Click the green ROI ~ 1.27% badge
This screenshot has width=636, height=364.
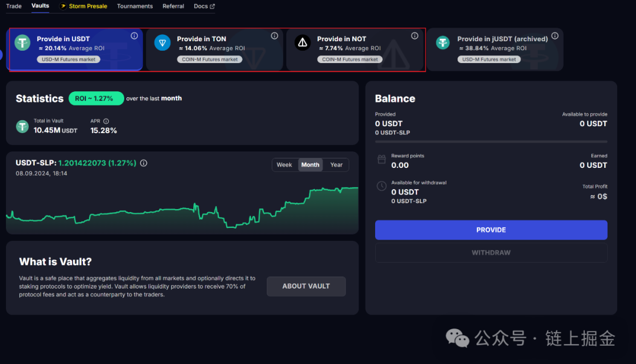click(96, 98)
